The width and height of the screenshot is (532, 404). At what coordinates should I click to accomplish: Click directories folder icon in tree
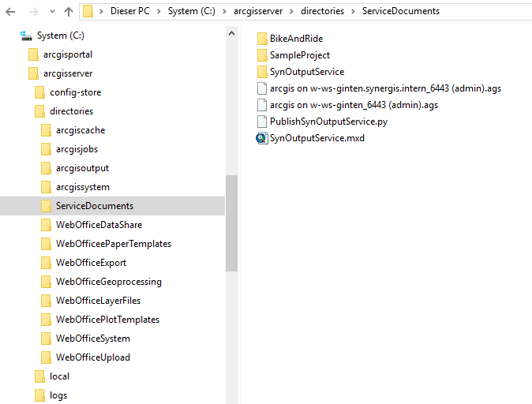(x=39, y=111)
